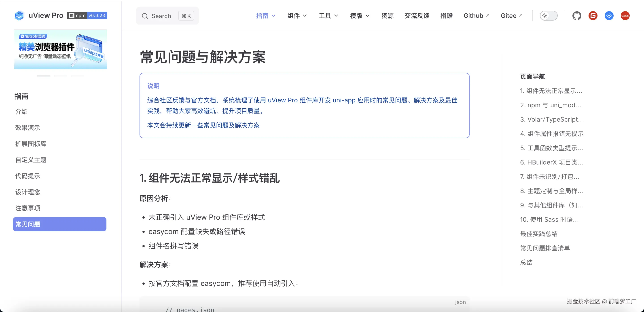Expand the 工具 dropdown menu

point(328,16)
